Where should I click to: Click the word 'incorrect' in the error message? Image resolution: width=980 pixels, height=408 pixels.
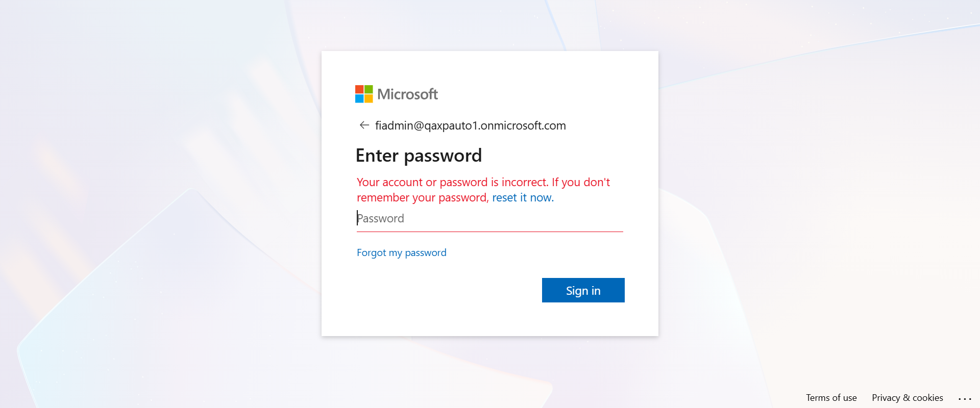coord(525,183)
